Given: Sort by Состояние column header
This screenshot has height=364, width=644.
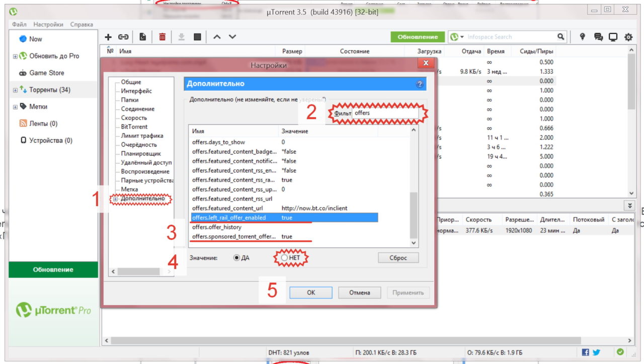Looking at the screenshot, I should 354,51.
